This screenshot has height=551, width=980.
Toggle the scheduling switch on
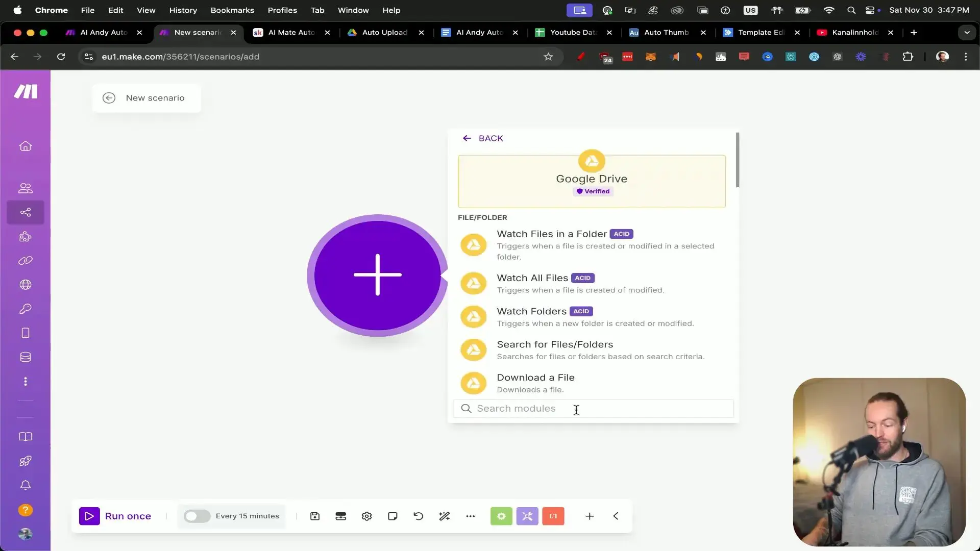(x=197, y=516)
